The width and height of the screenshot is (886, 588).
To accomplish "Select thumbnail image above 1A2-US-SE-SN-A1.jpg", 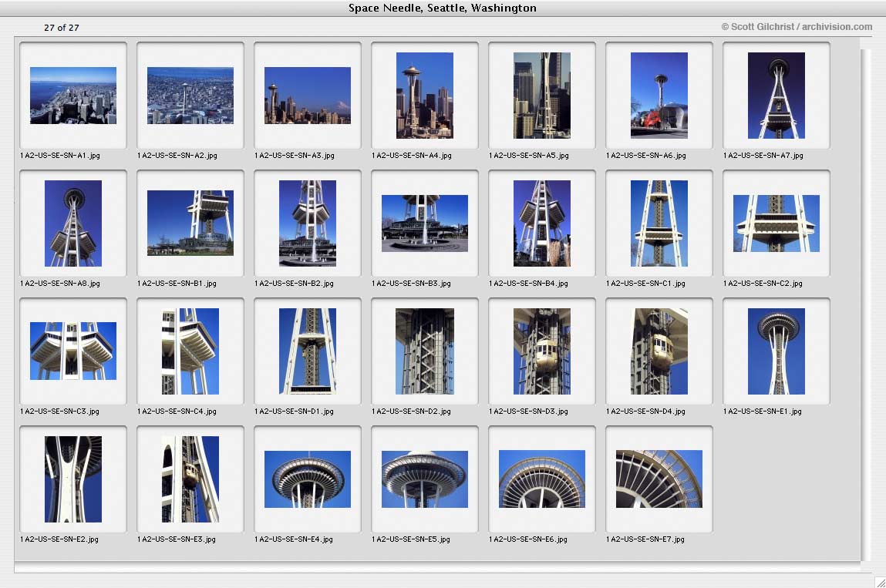I will pos(73,96).
